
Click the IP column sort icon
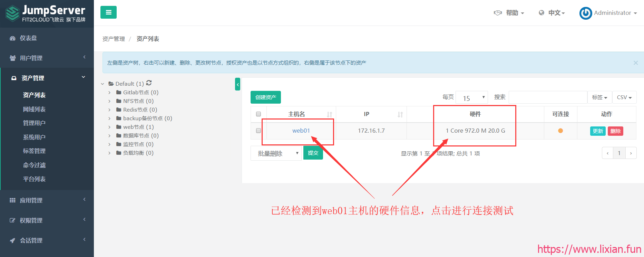click(x=400, y=114)
